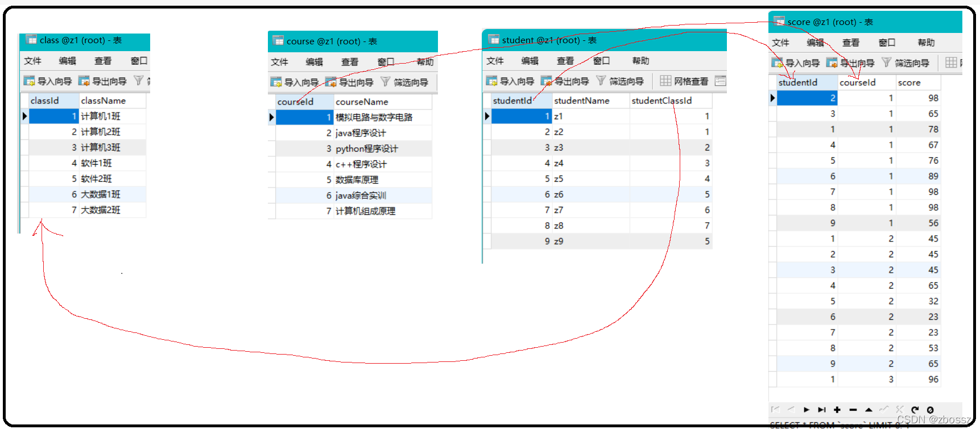Open 窗口 menu in the student window
This screenshot has width=980, height=429.
601,61
